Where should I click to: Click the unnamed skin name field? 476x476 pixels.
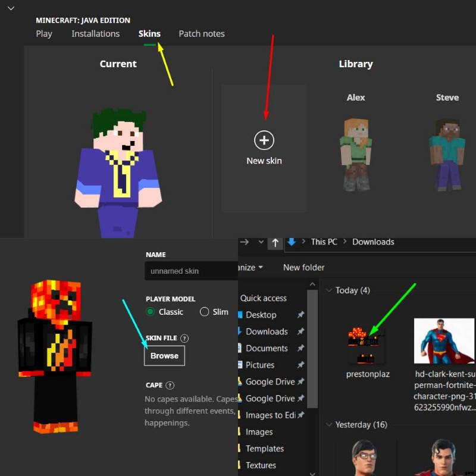(190, 271)
